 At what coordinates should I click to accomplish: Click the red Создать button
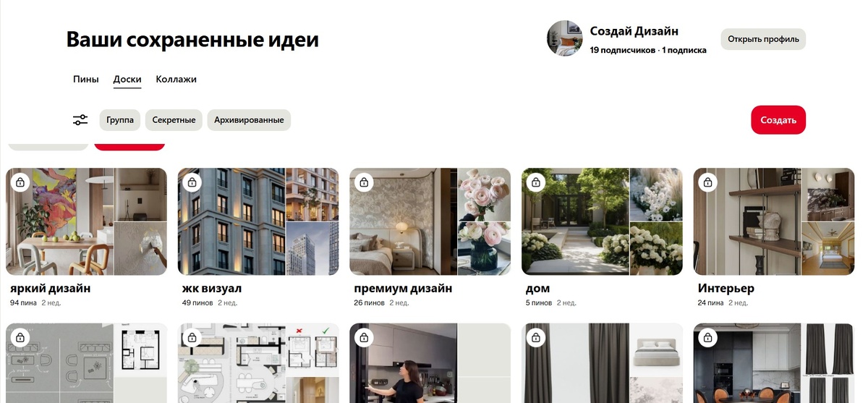point(778,120)
